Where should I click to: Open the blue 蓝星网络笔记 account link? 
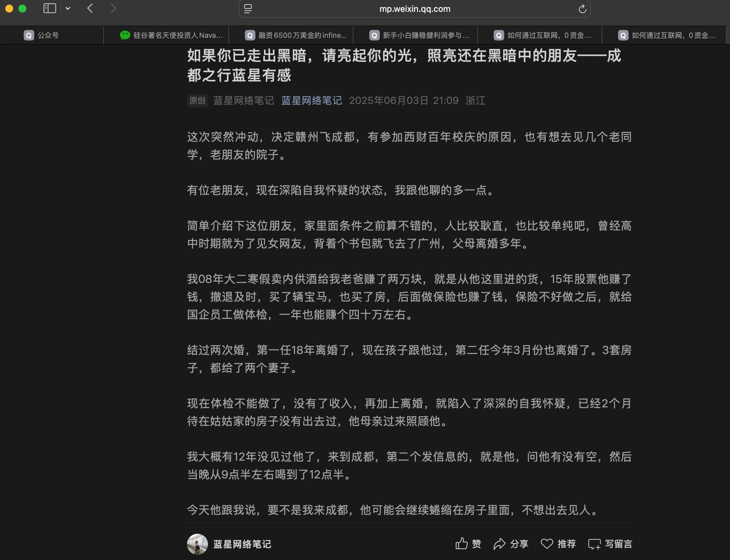[311, 100]
